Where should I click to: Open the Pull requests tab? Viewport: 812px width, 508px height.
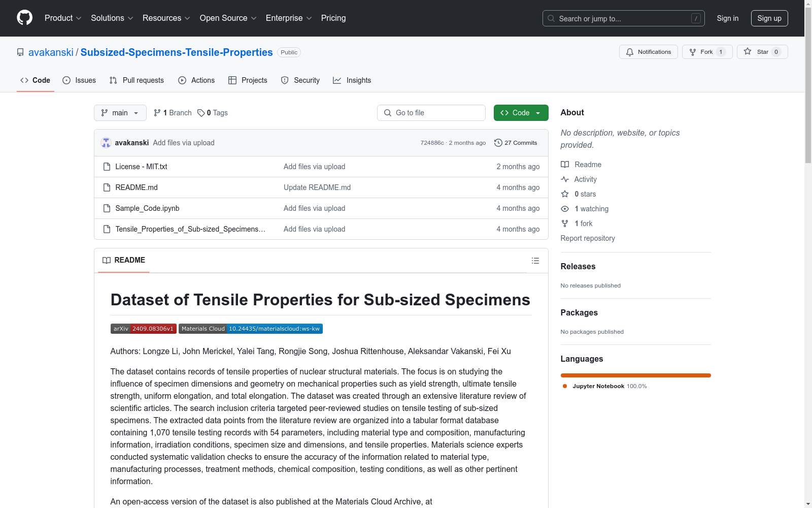pos(137,80)
